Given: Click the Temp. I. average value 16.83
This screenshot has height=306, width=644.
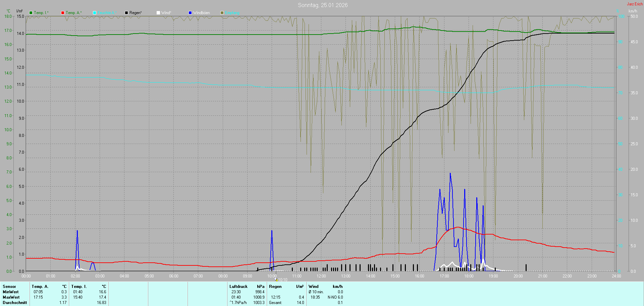Looking at the screenshot, I should point(102,303).
